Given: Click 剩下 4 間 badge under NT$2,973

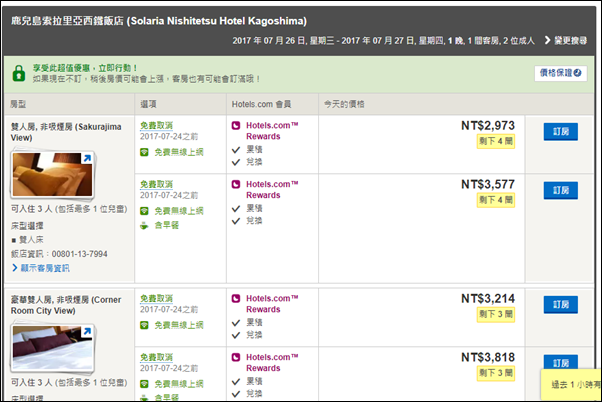Looking at the screenshot, I should (496, 141).
